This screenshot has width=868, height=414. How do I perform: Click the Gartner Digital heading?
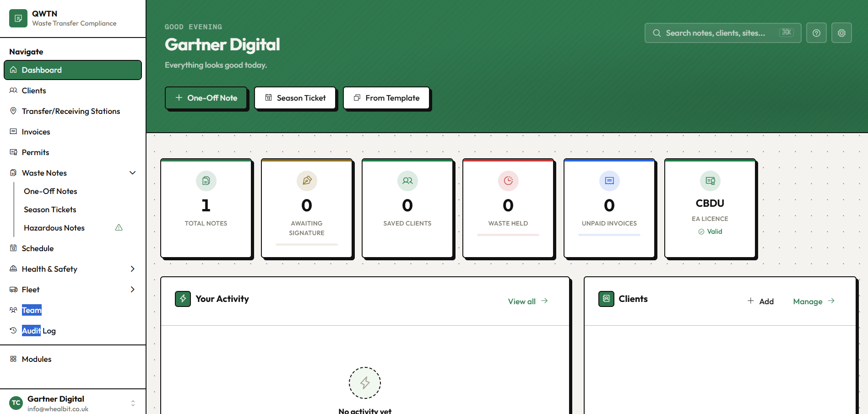pyautogui.click(x=222, y=44)
